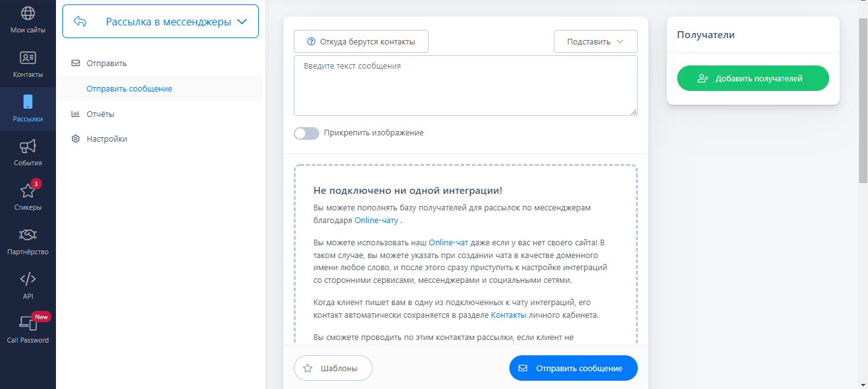The height and width of the screenshot is (389, 868).
Task: Click the back arrow icon in header
Action: (80, 22)
